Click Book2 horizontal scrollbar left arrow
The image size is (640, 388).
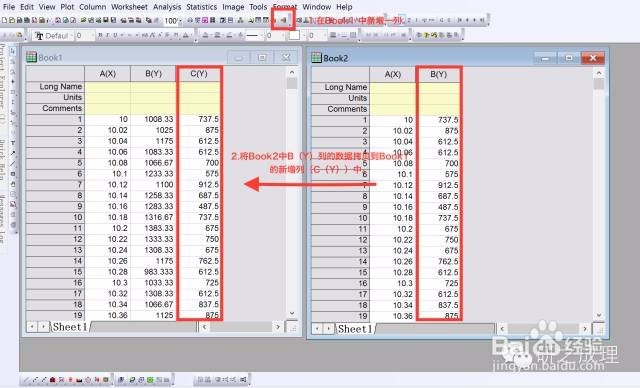click(502, 329)
